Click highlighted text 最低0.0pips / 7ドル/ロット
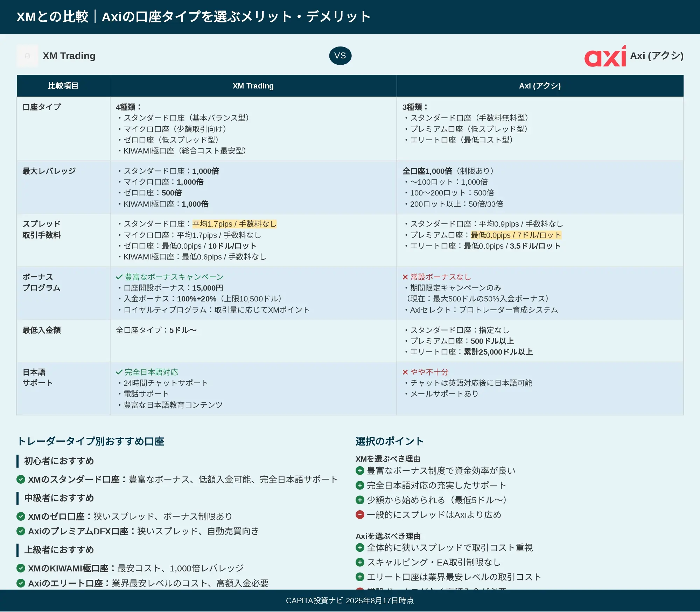700x612 pixels. tap(516, 235)
